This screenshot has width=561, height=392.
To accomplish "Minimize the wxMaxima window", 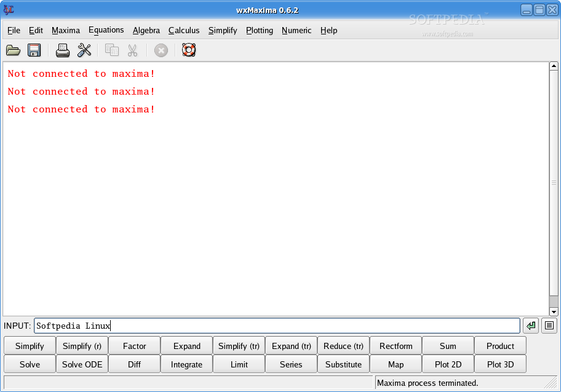I will tap(527, 10).
